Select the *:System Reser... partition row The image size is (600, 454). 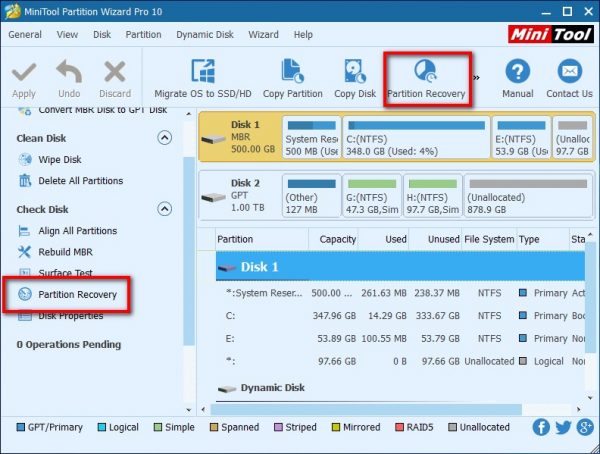pos(400,293)
